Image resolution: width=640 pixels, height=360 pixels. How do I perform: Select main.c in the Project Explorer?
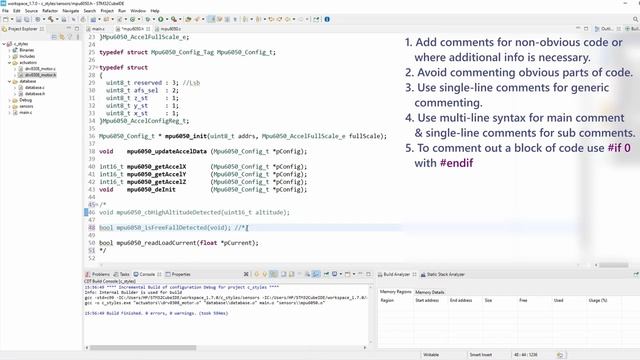23,112
